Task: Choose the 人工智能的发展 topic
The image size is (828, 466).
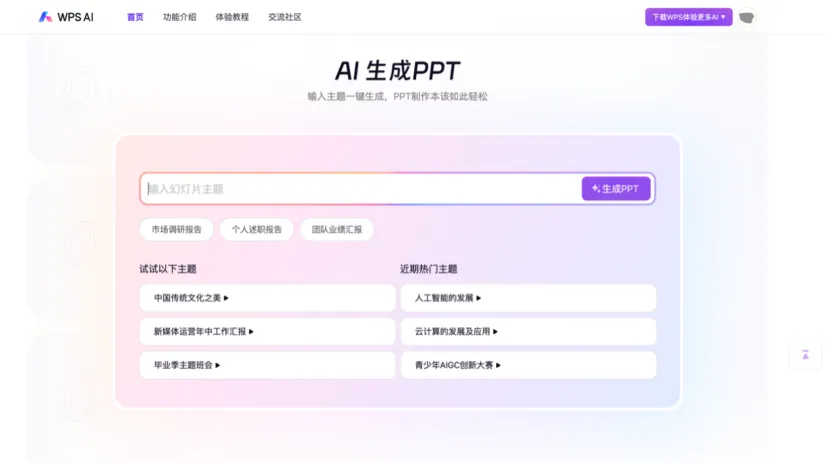Action: tap(531, 300)
